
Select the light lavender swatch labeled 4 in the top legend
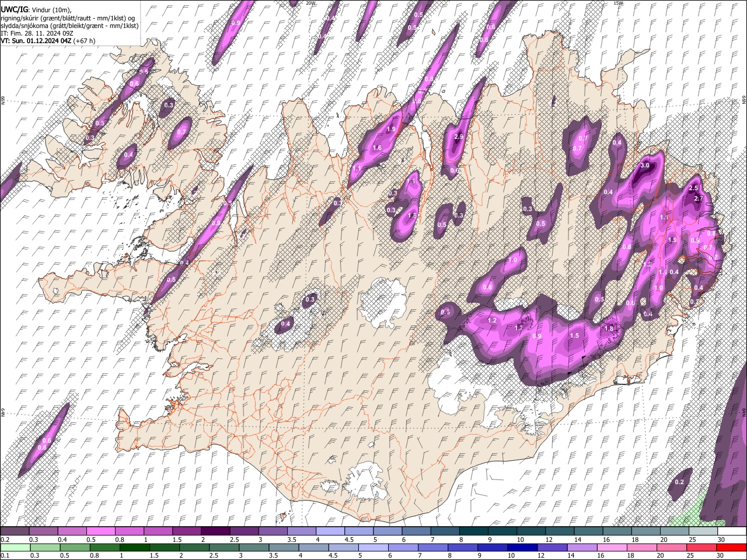(330, 531)
